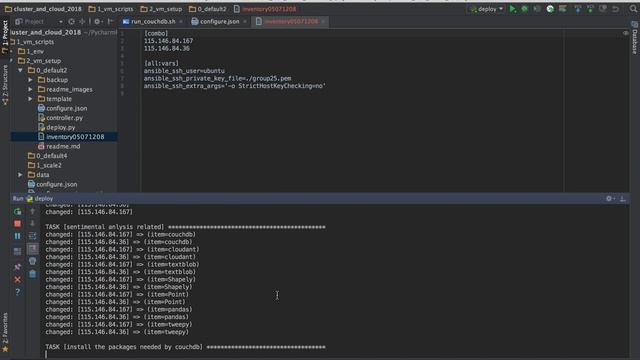Rerun deploy in the Run panel
Screen dimensions: 640x360
pyautogui.click(x=18, y=211)
